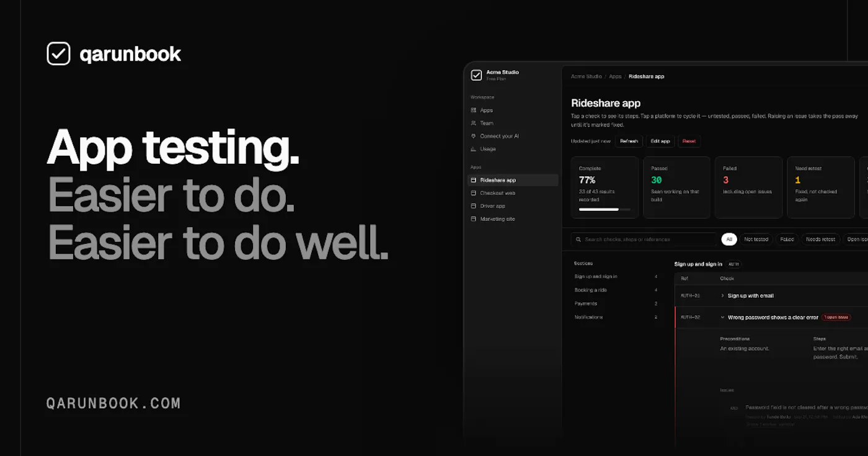Click the Passed 30 stat card
The image size is (868, 456).
click(x=677, y=187)
